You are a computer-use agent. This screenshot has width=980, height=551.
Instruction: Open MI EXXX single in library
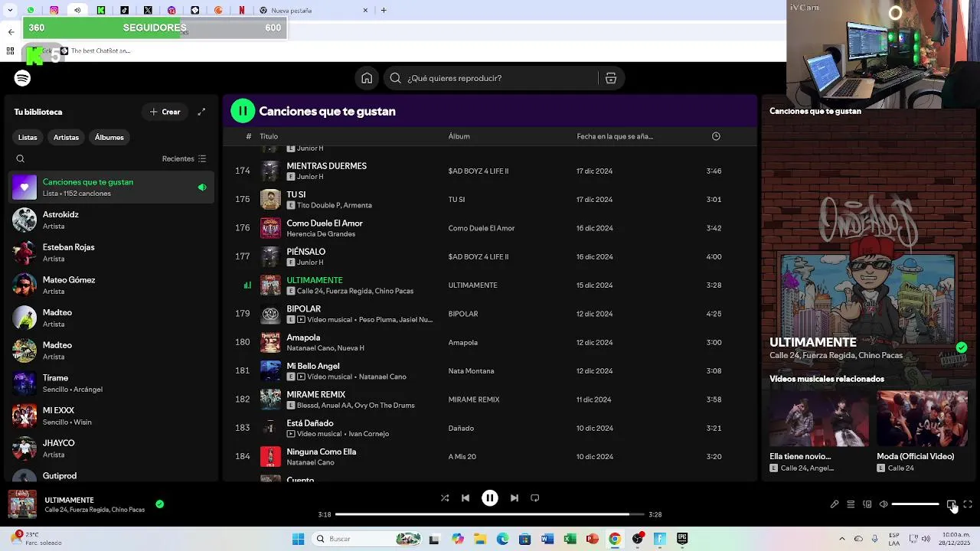click(x=111, y=416)
